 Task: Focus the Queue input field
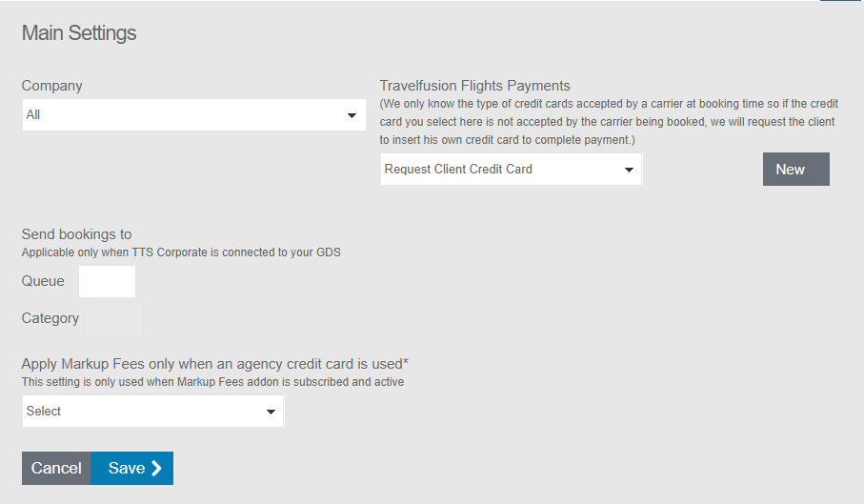pyautogui.click(x=107, y=281)
